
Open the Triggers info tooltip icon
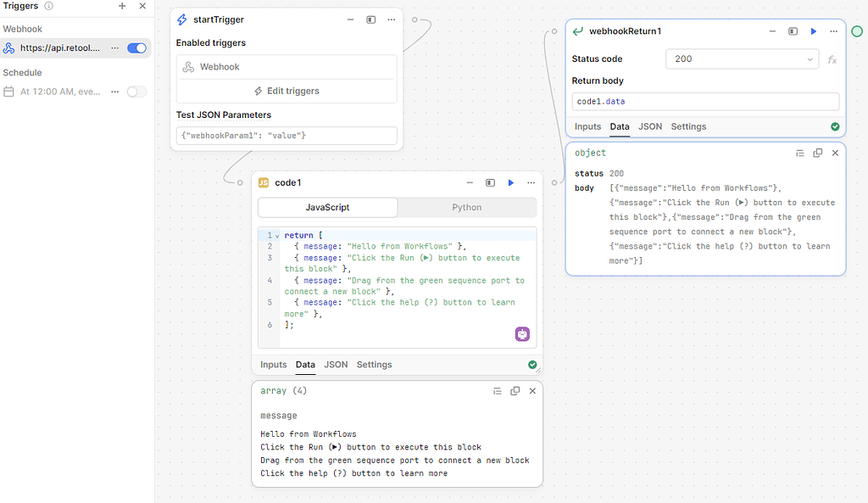point(48,6)
